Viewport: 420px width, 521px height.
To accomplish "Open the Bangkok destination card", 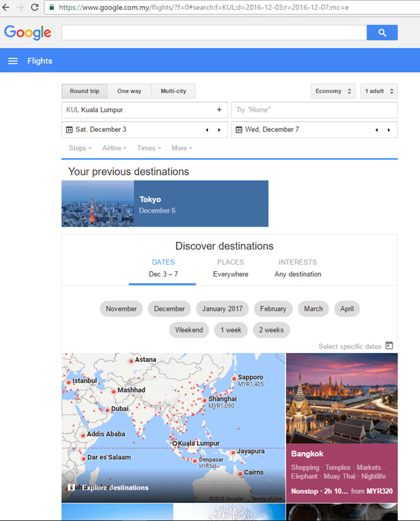I will pos(342,428).
